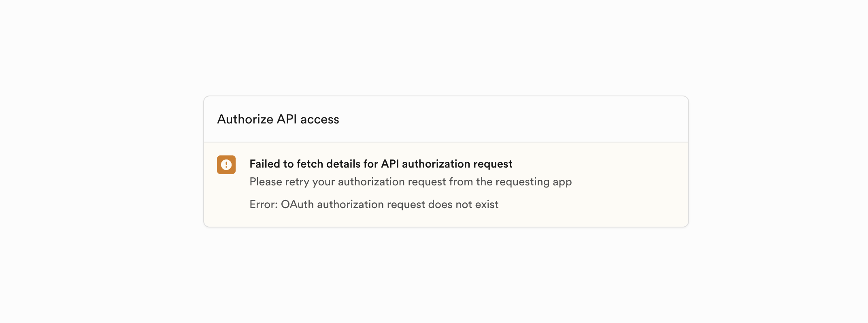The width and height of the screenshot is (868, 323).
Task: Click the word 'OAuth' in the error line
Action: [297, 204]
